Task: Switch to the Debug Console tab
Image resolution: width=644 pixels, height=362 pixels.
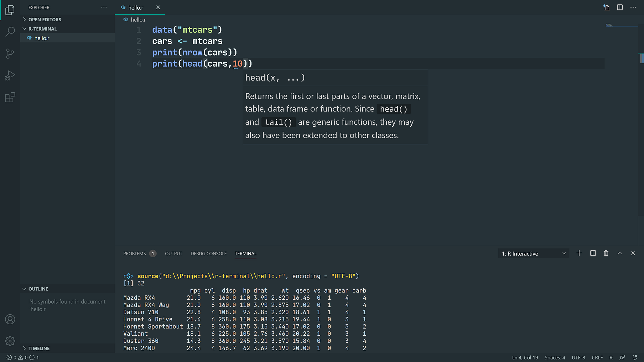Action: click(x=208, y=253)
